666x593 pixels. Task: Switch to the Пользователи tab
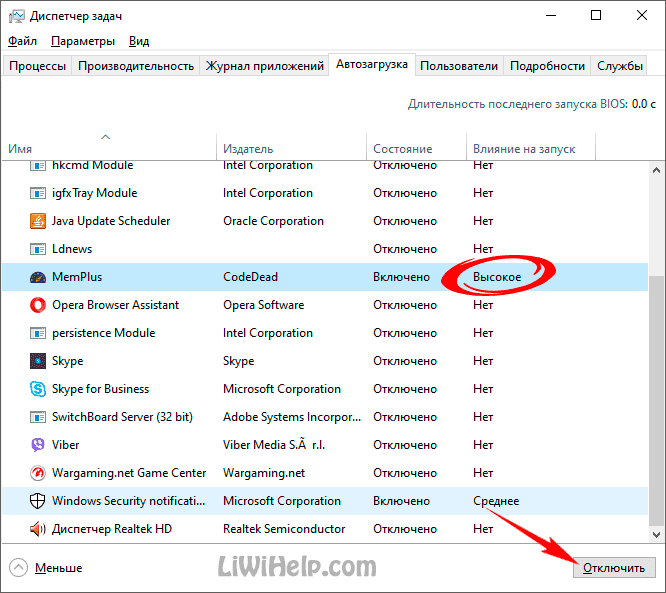459,66
